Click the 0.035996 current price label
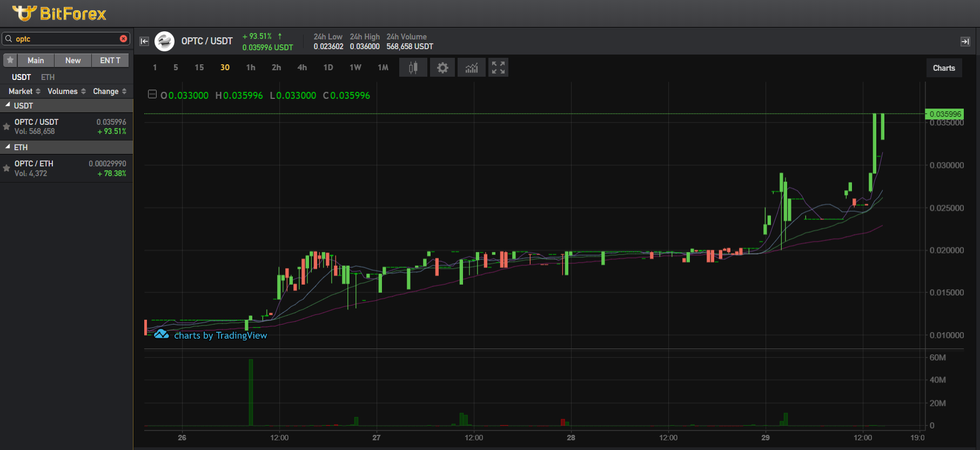The width and height of the screenshot is (980, 450). point(945,114)
